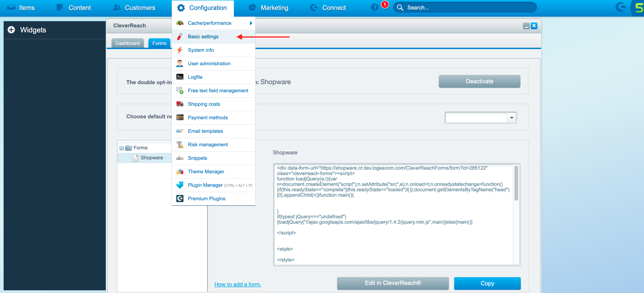Click the Copy button

click(487, 283)
